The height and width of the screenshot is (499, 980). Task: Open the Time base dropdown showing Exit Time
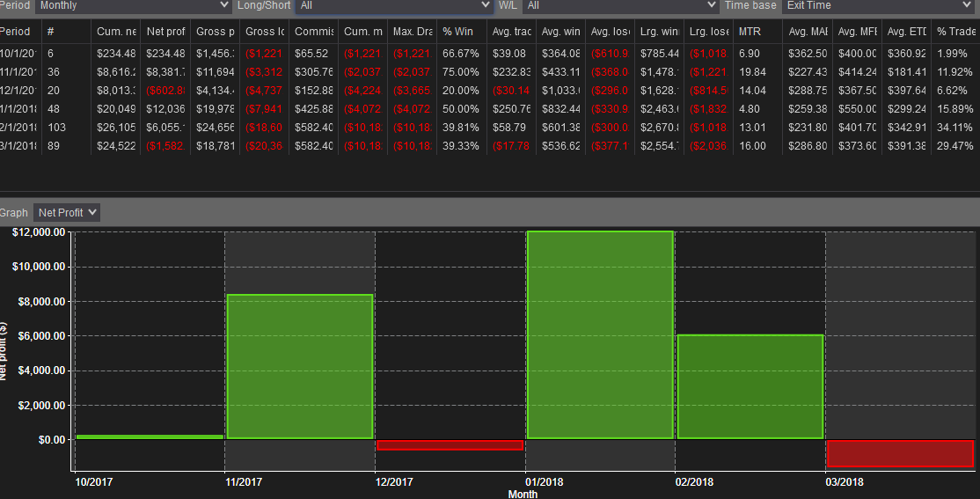[x=878, y=5]
